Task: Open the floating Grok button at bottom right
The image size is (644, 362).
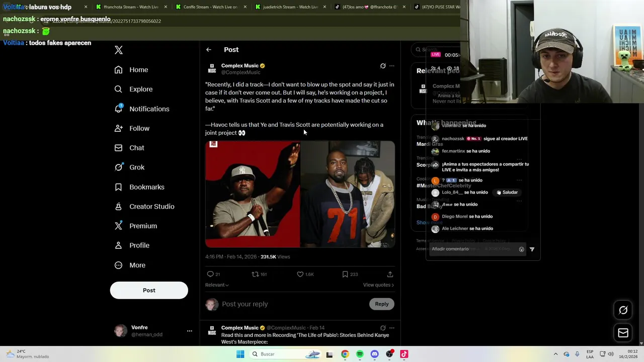Action: point(623,310)
